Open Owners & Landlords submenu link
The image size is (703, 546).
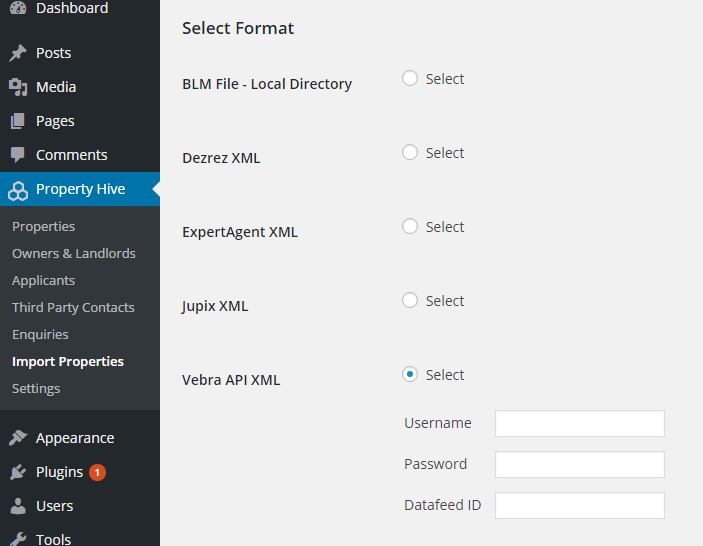pos(74,253)
